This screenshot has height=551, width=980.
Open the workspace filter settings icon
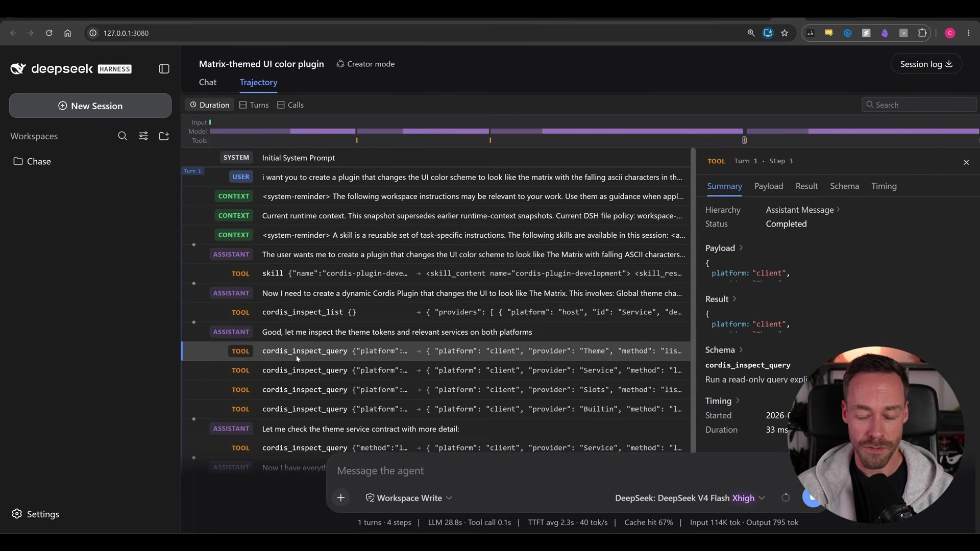[143, 136]
